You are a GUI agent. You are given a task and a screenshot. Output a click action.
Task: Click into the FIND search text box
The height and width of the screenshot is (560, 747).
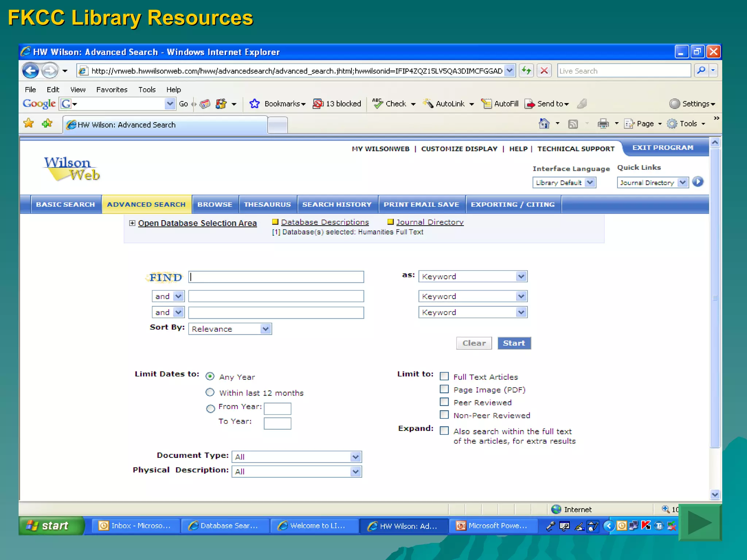pos(276,277)
